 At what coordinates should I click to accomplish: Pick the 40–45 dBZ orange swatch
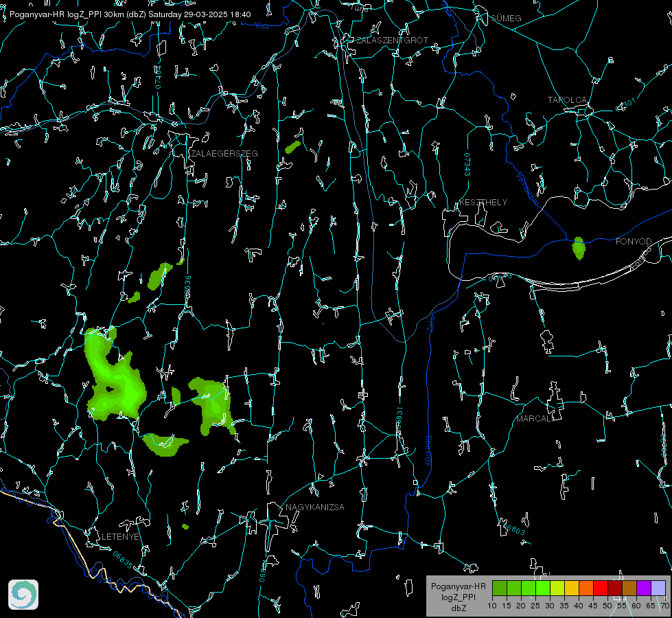tap(586, 588)
